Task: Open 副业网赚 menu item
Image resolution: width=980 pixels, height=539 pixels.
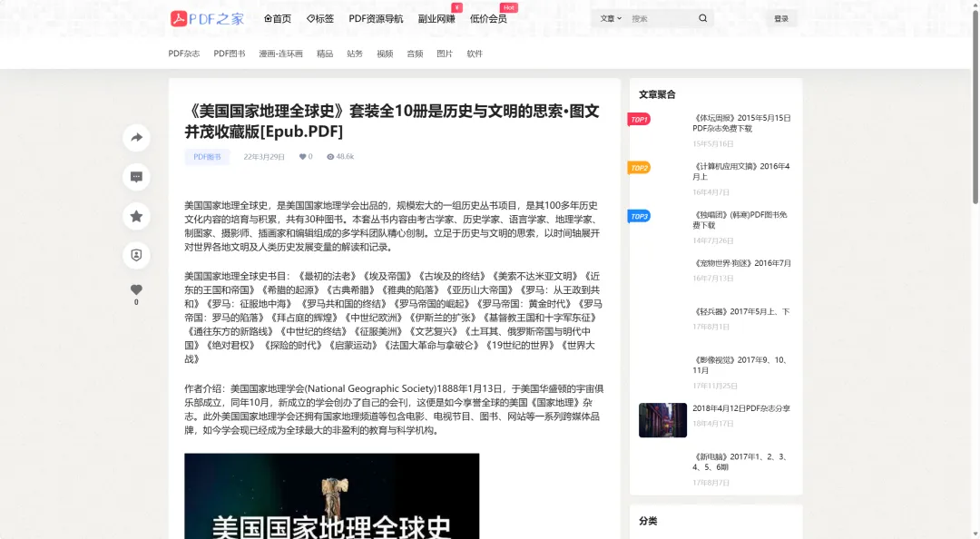Action: [436, 19]
